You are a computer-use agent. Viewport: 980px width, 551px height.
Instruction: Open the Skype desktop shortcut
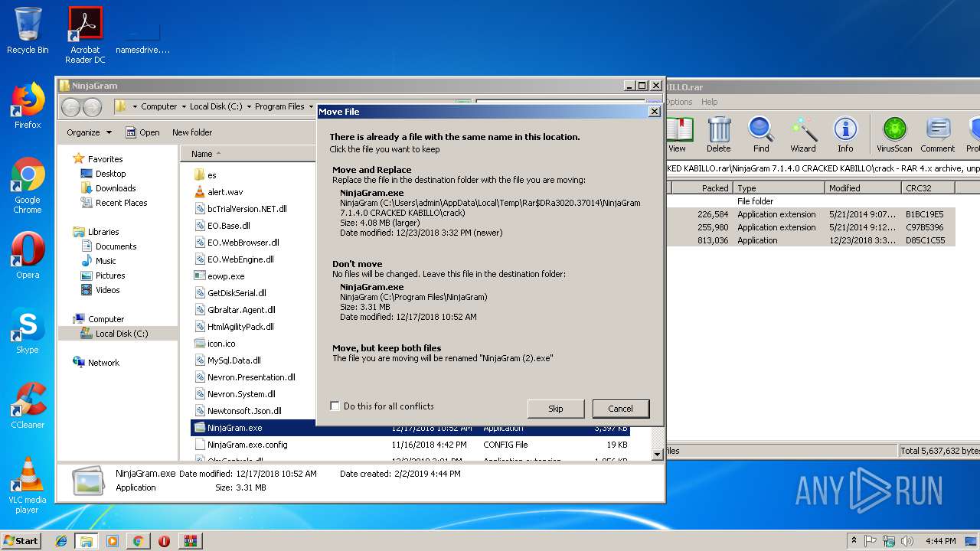coord(28,331)
